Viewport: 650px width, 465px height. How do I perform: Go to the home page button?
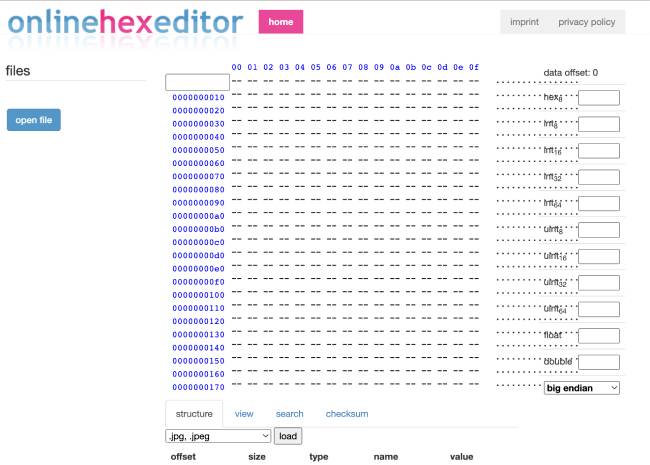pyautogui.click(x=281, y=22)
